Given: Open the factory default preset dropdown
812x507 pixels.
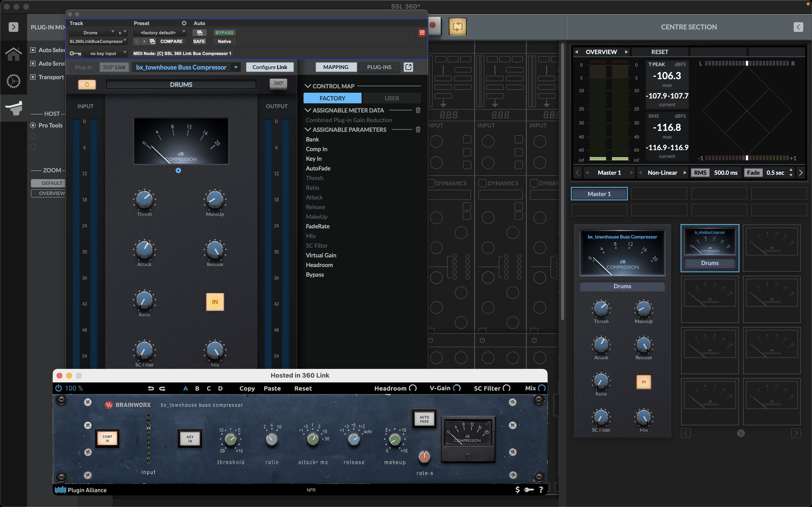Looking at the screenshot, I should tap(160, 33).
